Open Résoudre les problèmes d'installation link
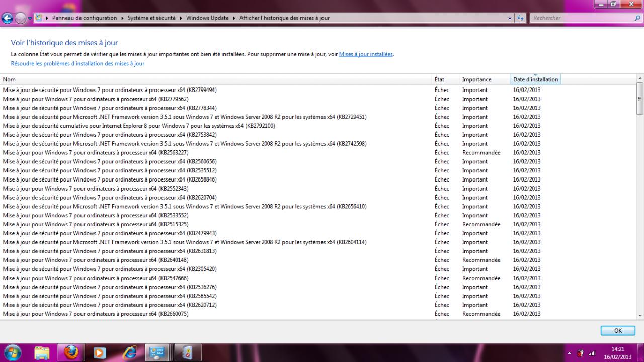 [77, 64]
